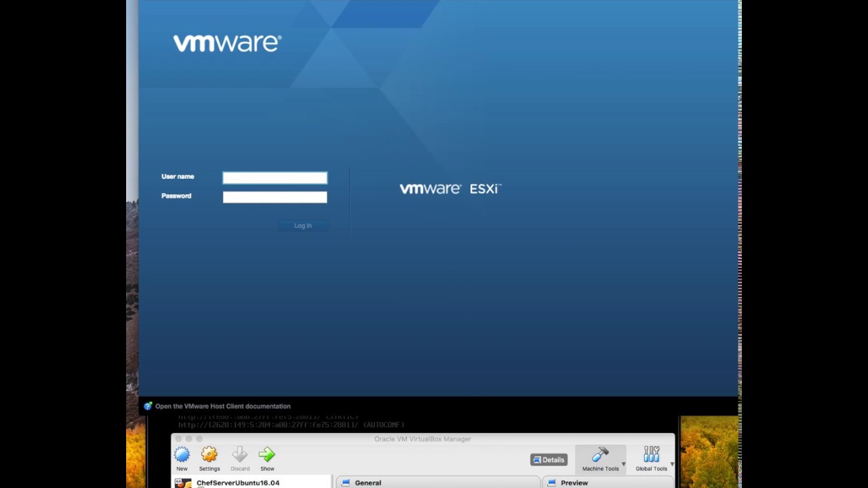Select Global Tools in VirtualBox Manager
The width and height of the screenshot is (868, 488).
pyautogui.click(x=651, y=459)
